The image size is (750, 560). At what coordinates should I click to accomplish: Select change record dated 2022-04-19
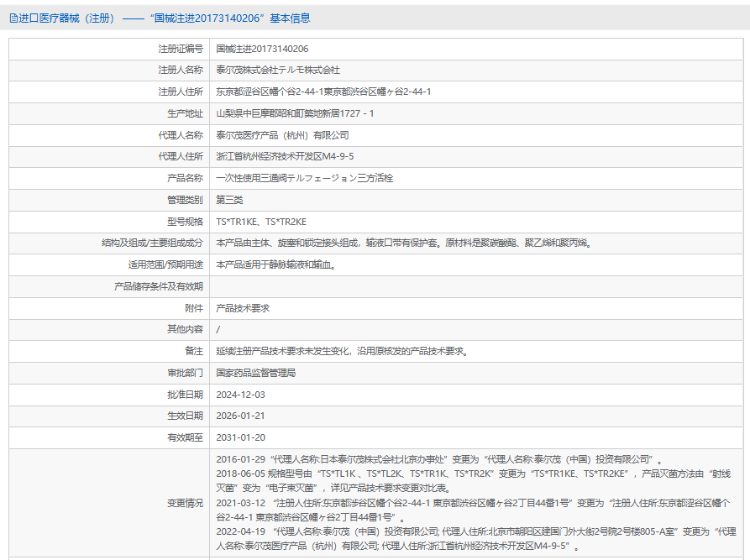pos(476,539)
